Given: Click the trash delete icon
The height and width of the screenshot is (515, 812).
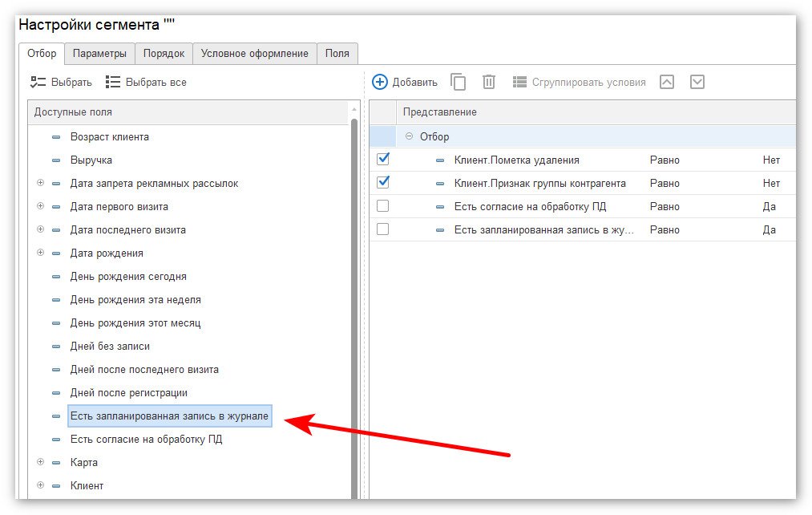Looking at the screenshot, I should coord(489,82).
